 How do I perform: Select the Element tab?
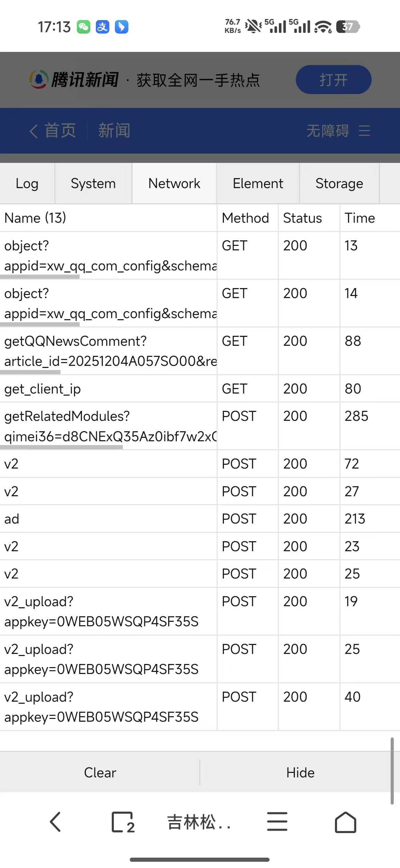pos(258,183)
